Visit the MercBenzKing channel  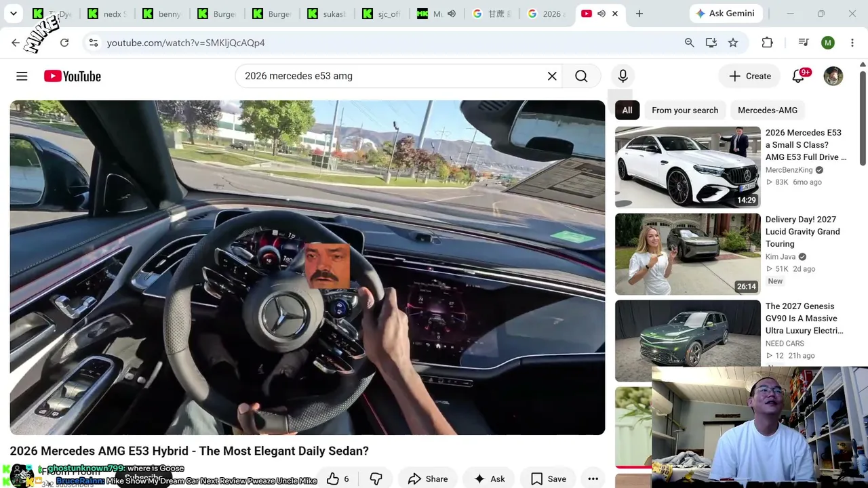tap(789, 170)
